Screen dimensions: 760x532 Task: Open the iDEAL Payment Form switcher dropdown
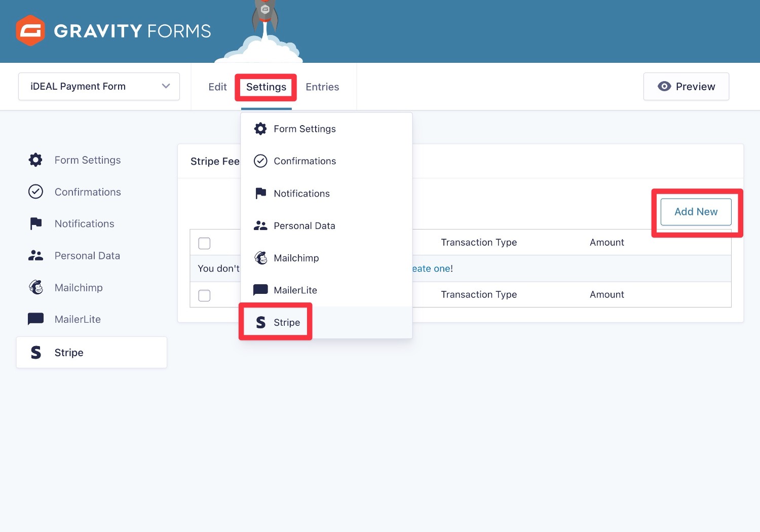tap(99, 87)
